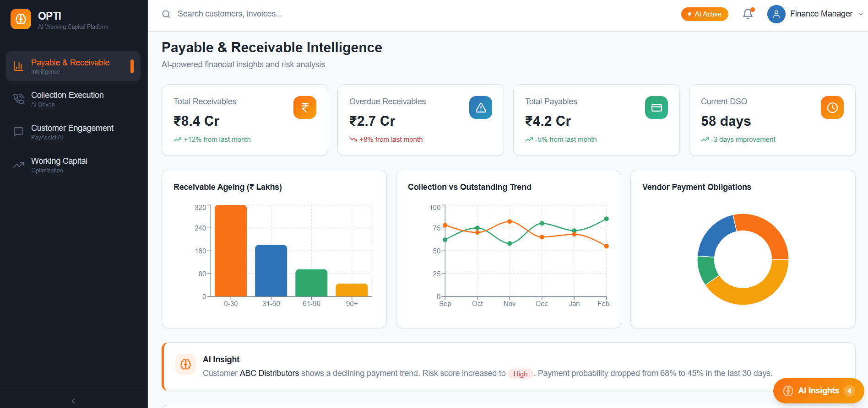Click the Vendor Payment Obligations title

coord(697,187)
